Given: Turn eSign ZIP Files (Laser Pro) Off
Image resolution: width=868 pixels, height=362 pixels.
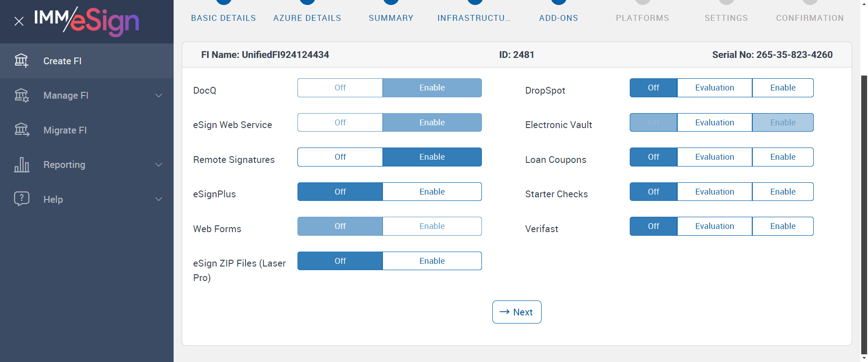Looking at the screenshot, I should [340, 261].
